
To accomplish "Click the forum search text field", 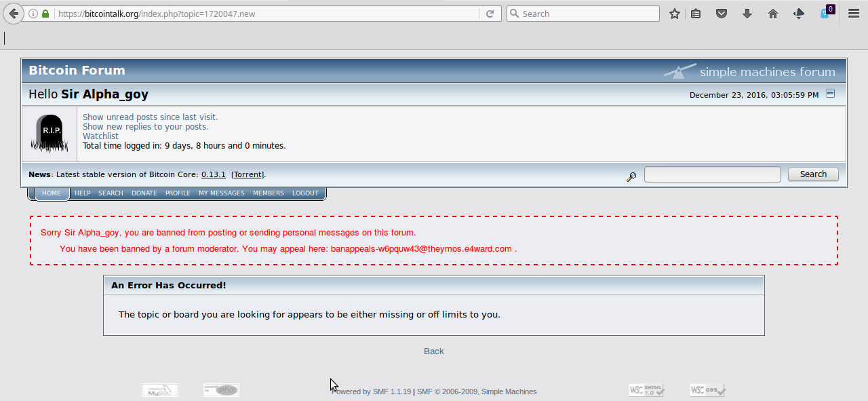I will pos(713,174).
